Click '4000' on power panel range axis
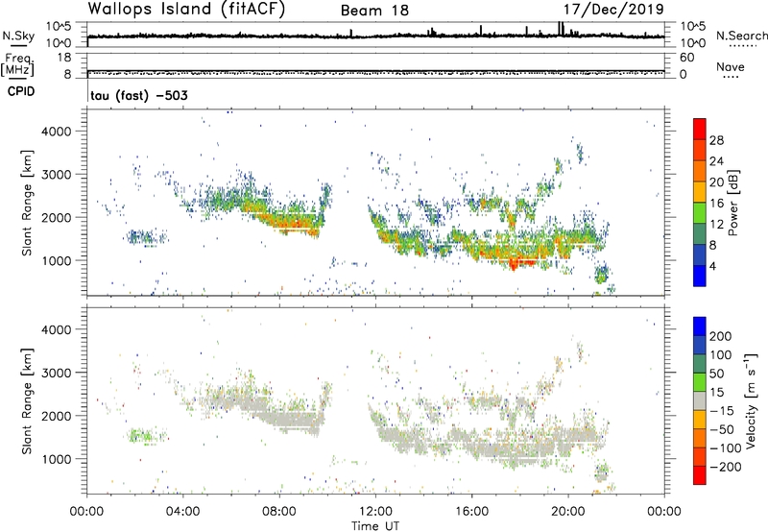Screen dimensions: 768x532 pyautogui.click(x=56, y=132)
